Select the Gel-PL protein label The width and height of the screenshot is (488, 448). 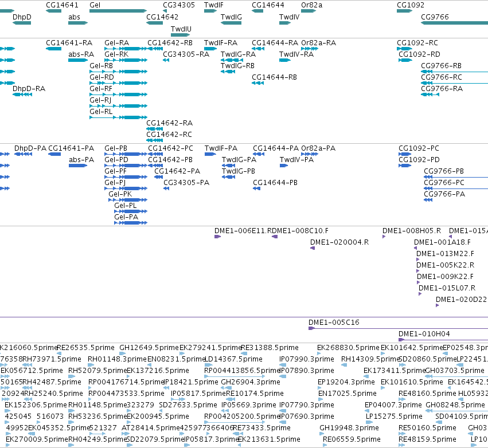(x=126, y=205)
